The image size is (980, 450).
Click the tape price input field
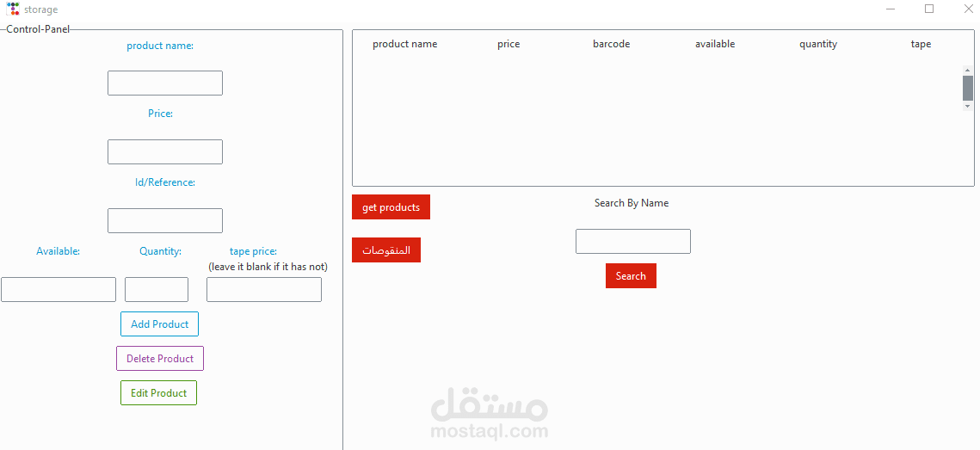264,289
